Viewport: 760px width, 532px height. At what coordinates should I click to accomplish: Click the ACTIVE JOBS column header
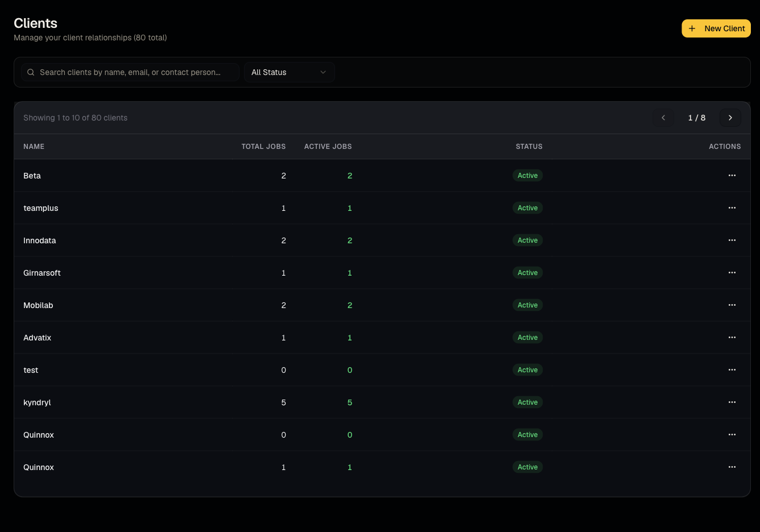click(328, 147)
